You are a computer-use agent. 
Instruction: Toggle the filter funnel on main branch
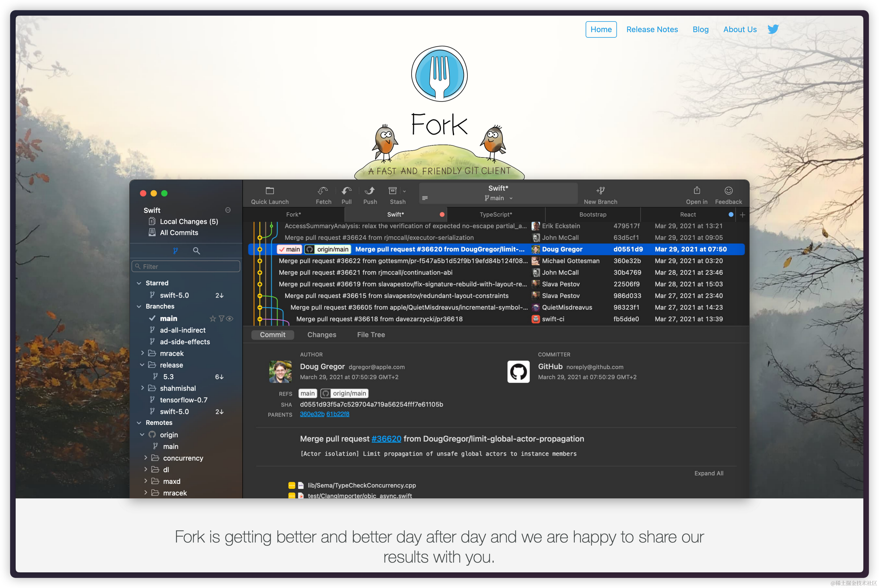click(x=221, y=318)
